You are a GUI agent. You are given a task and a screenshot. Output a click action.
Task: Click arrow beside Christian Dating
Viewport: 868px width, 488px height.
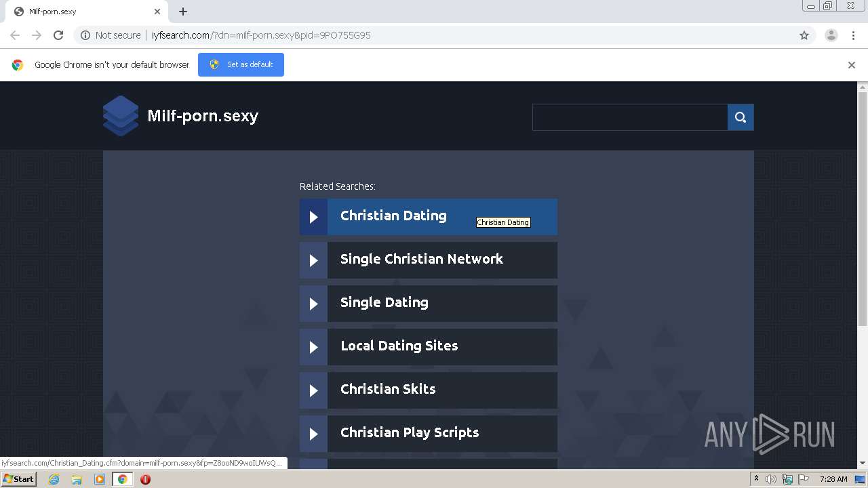313,217
